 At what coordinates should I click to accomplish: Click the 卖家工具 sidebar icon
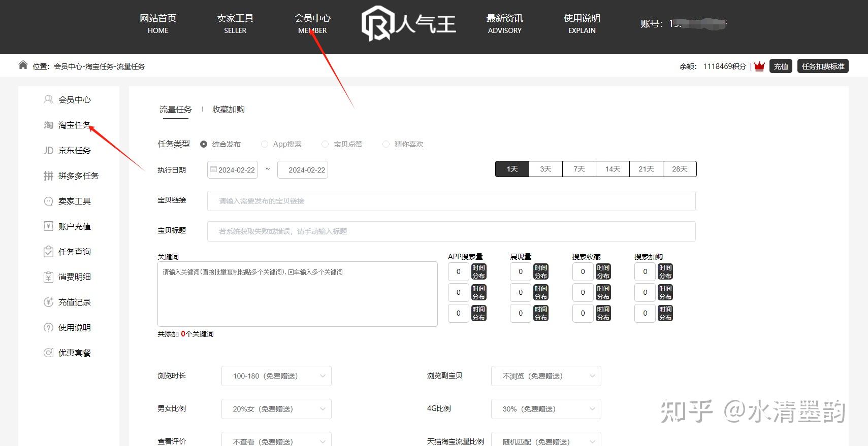tap(48, 201)
